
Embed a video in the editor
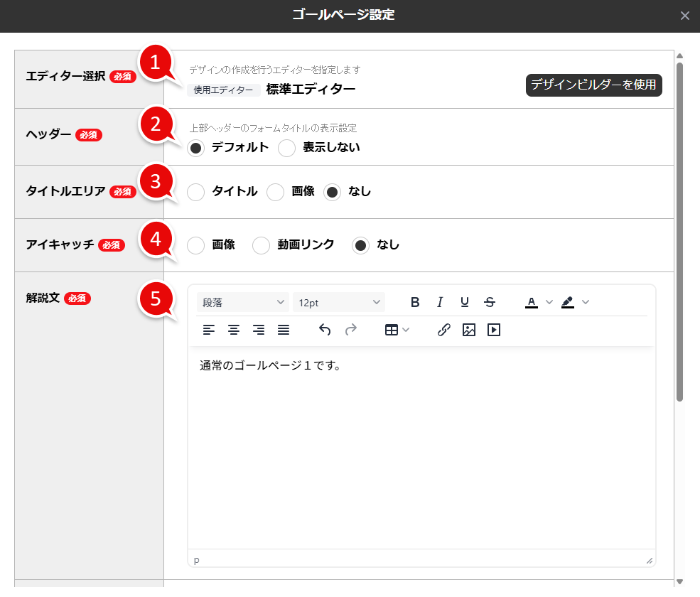click(493, 329)
